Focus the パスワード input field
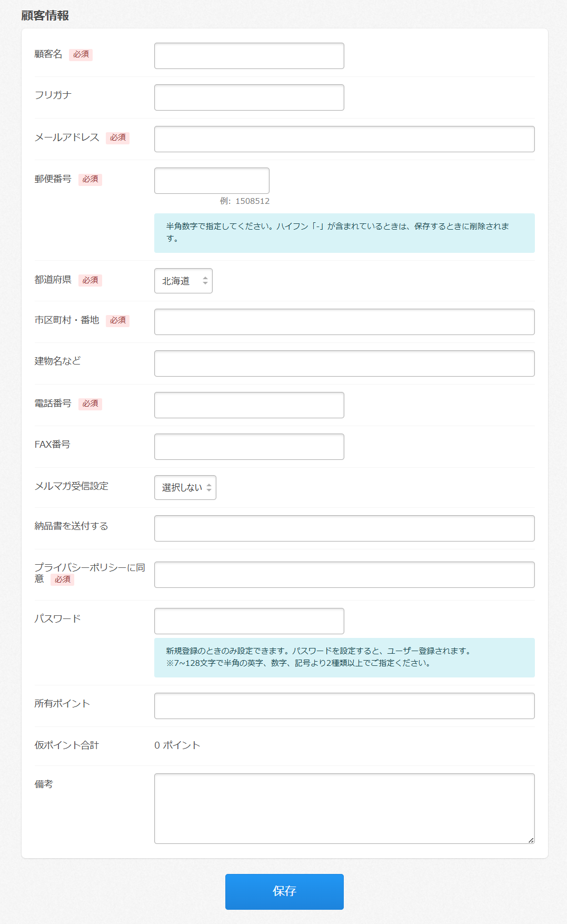Image resolution: width=567 pixels, height=924 pixels. click(x=249, y=621)
